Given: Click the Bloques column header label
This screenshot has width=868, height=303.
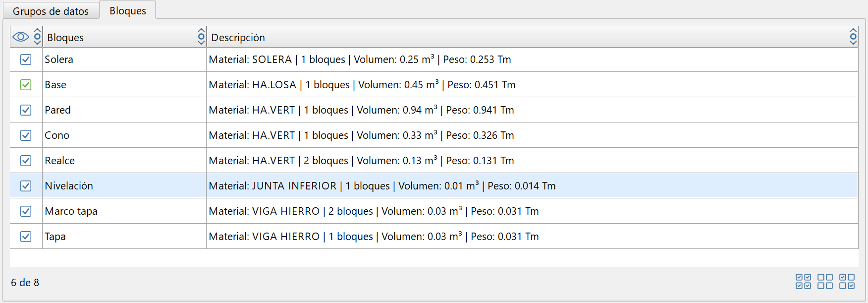Looking at the screenshot, I should coord(65,38).
